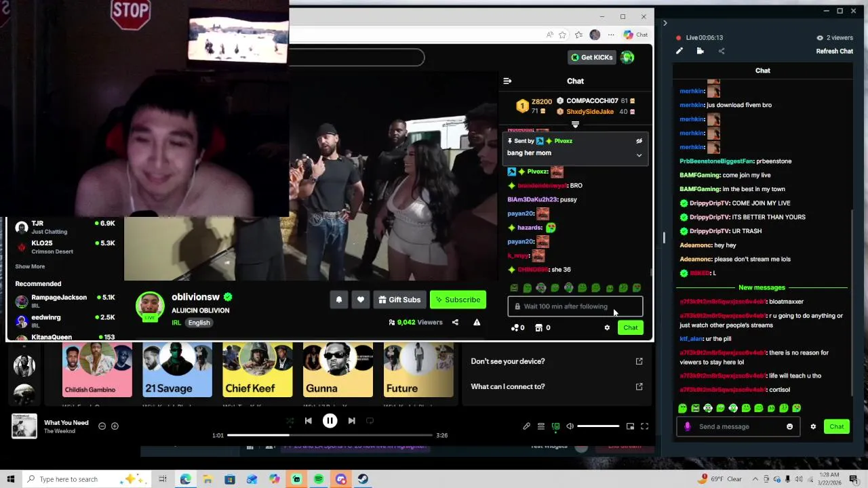Open Spotify miniplayer icon

point(630,426)
